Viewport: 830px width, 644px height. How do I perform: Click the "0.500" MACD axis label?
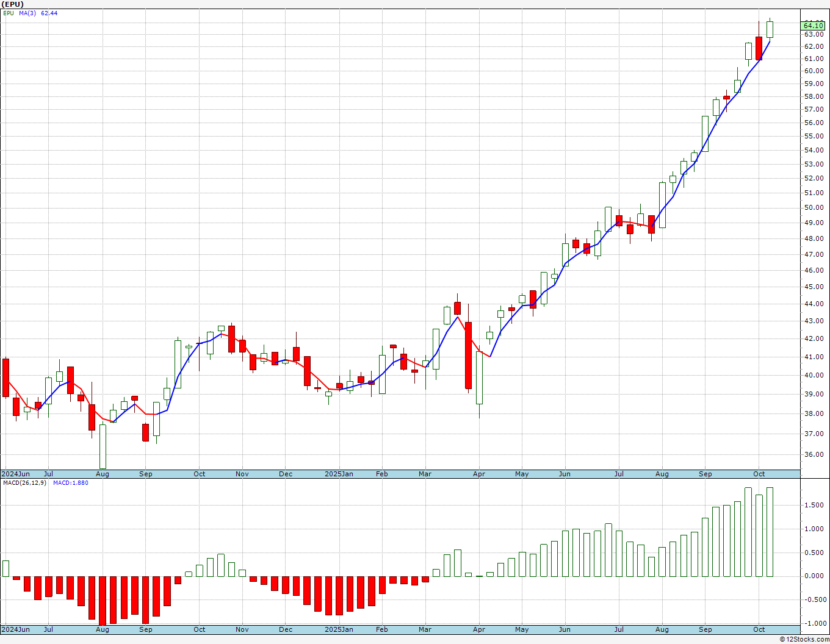(x=813, y=553)
